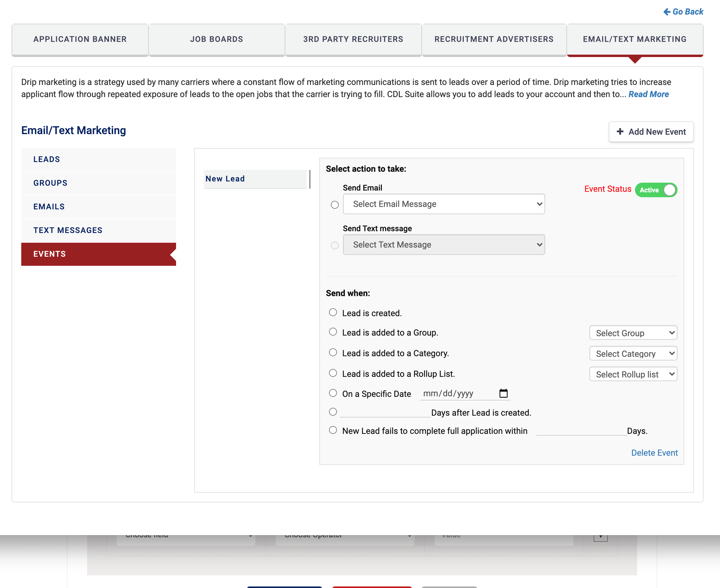Viewport: 720px width, 588px height.
Task: Click the Go Back arrow icon
Action: 667,12
